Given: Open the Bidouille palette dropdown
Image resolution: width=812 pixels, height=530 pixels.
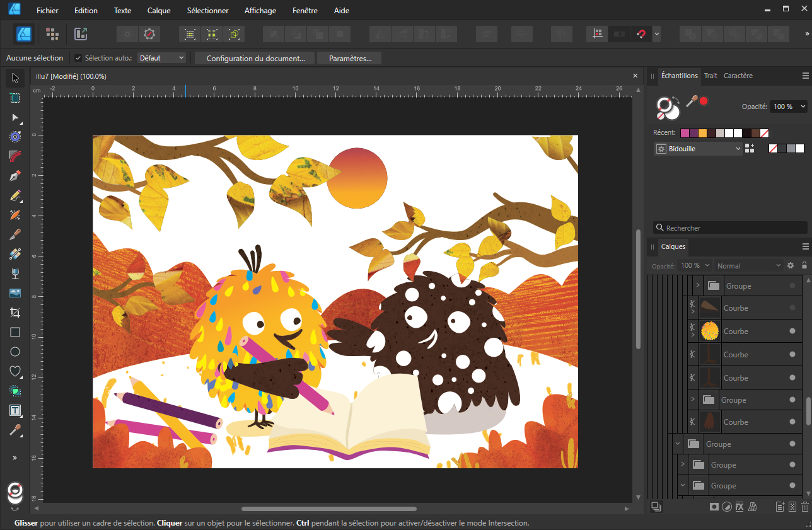Looking at the screenshot, I should (698, 149).
